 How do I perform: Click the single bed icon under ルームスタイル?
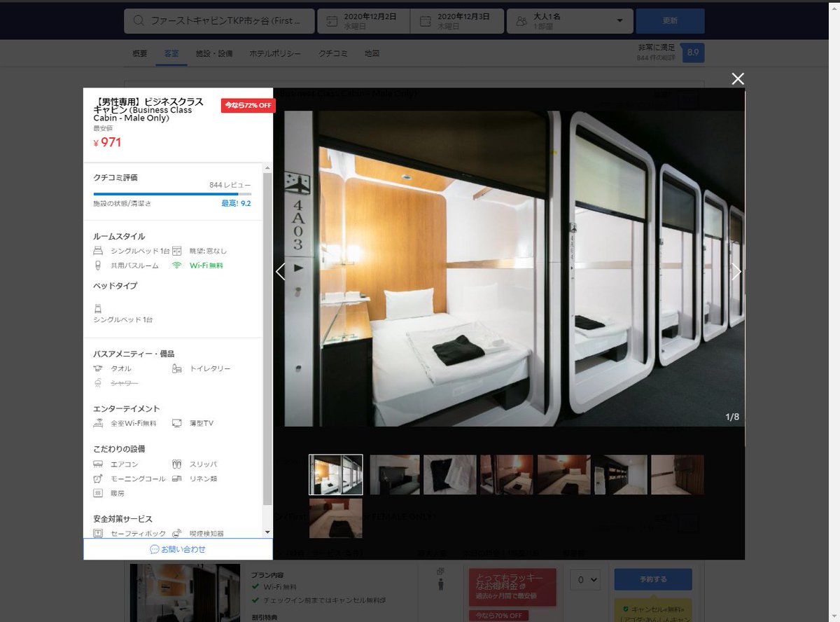(x=98, y=251)
